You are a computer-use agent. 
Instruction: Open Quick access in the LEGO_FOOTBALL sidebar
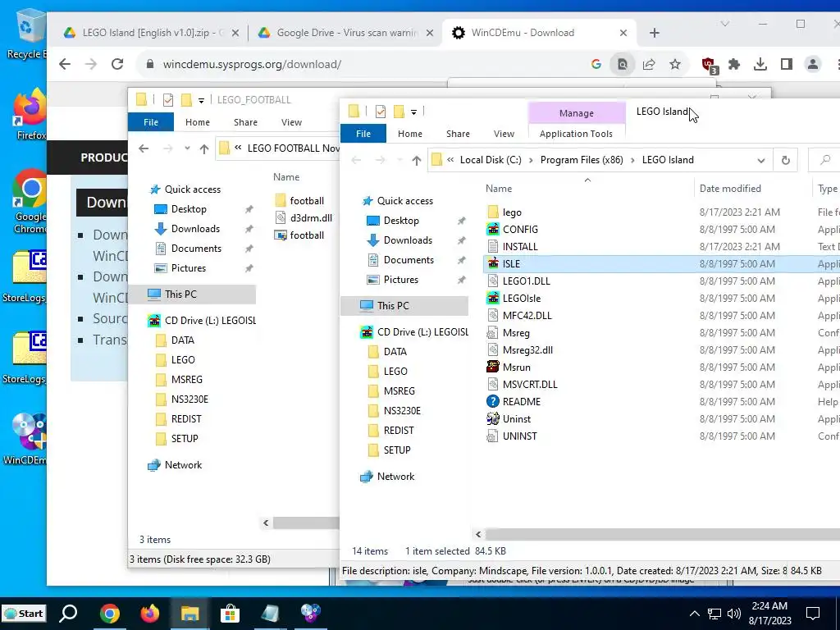coord(192,189)
